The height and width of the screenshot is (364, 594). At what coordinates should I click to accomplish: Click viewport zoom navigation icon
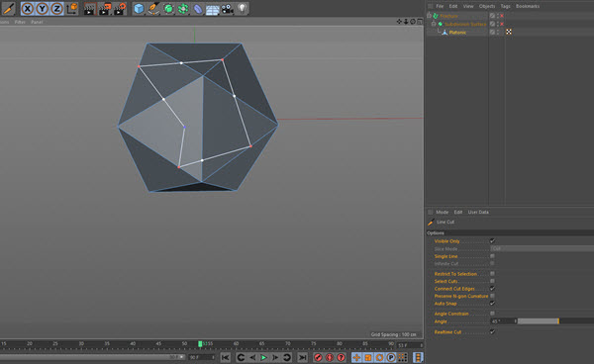point(406,22)
